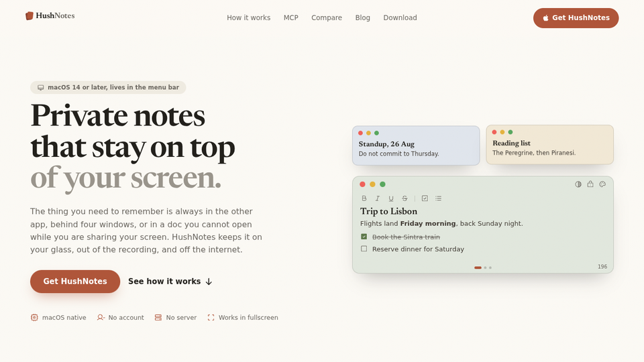Click the macOS 14 or later badge text

(113, 87)
